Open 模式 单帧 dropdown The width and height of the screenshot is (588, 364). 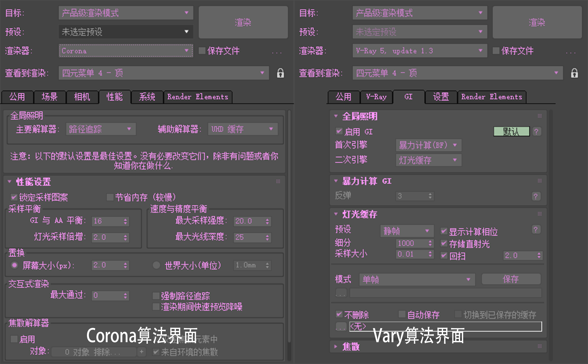pyautogui.click(x=417, y=279)
